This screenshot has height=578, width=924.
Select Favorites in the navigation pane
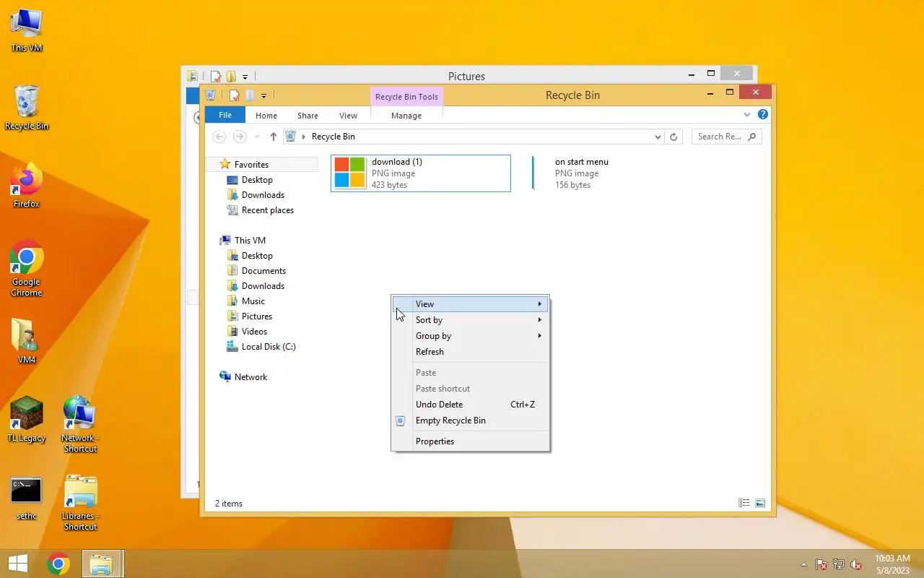tap(251, 165)
